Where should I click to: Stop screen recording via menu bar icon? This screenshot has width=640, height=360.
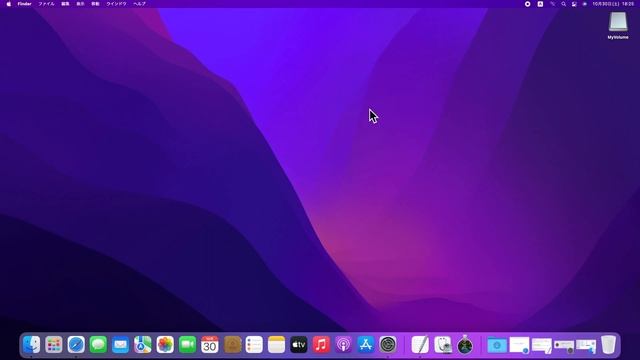click(527, 4)
